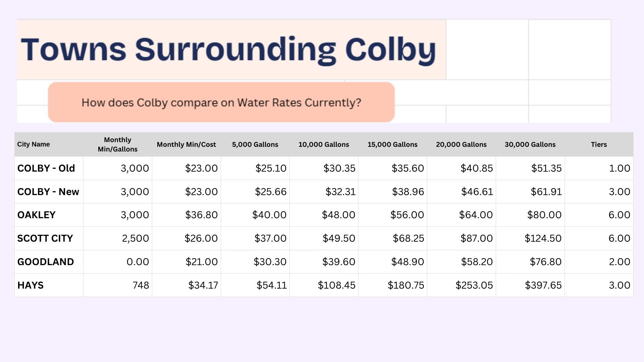Viewport: 644px width, 362px height.
Task: Select the 'COLBY - New' row label
Action: (48, 192)
